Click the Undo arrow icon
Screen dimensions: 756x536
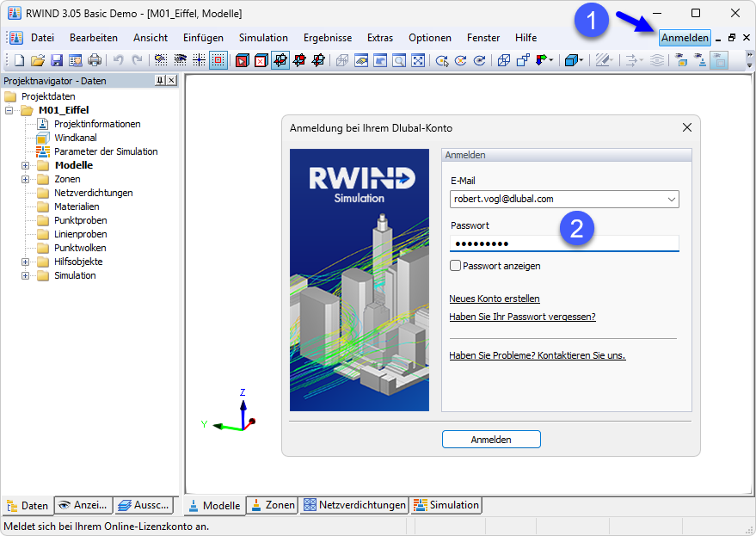point(118,60)
